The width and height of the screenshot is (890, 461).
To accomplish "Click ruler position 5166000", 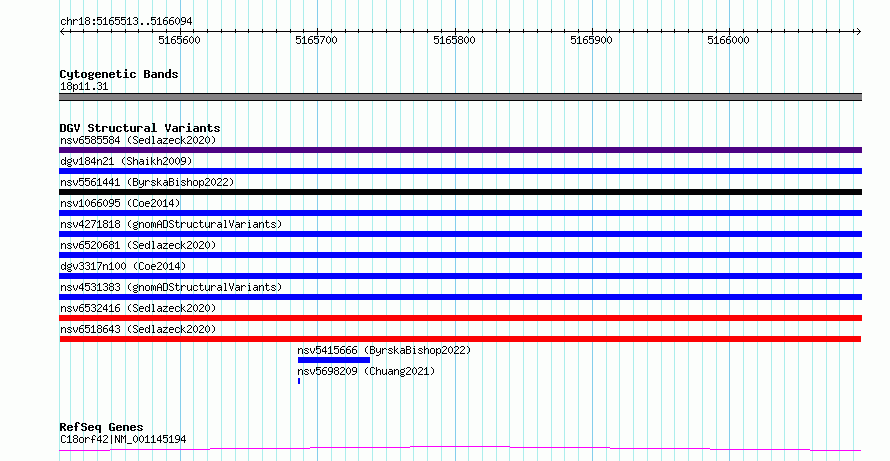I will (x=728, y=40).
